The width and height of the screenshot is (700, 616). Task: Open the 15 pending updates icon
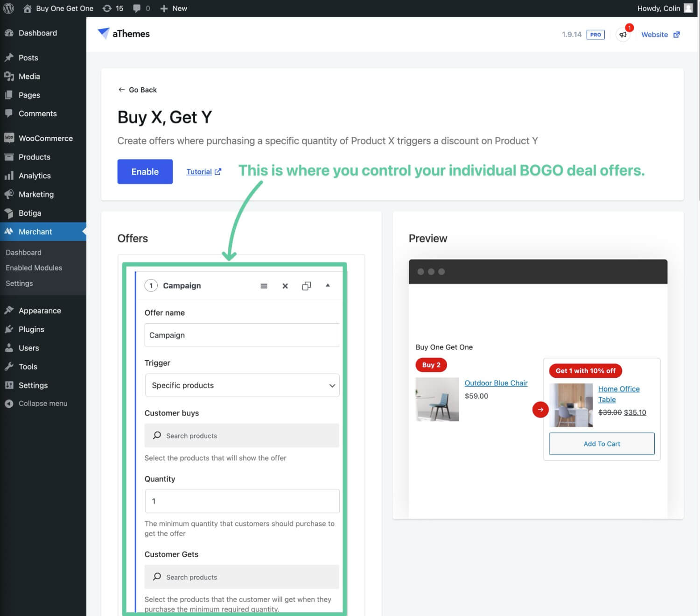[x=113, y=8]
